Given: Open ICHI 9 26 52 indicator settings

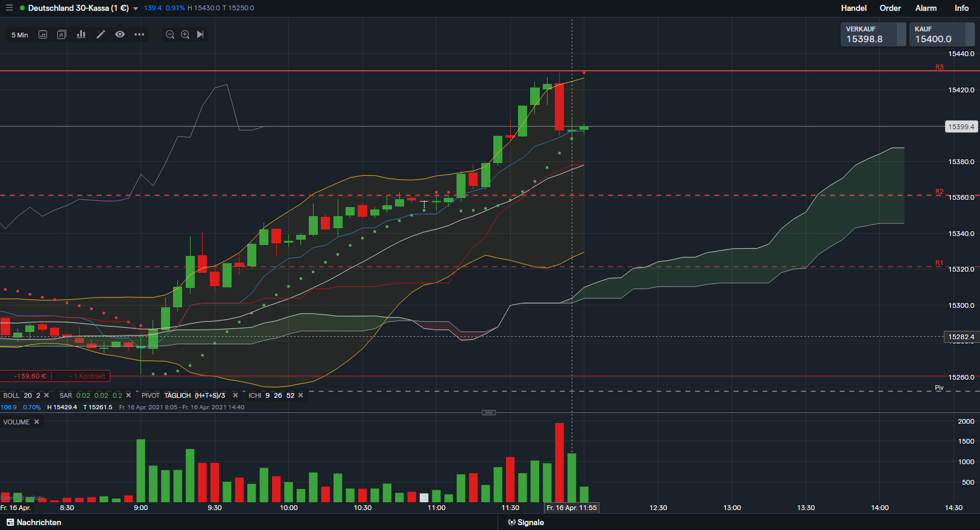Looking at the screenshot, I should 271,395.
